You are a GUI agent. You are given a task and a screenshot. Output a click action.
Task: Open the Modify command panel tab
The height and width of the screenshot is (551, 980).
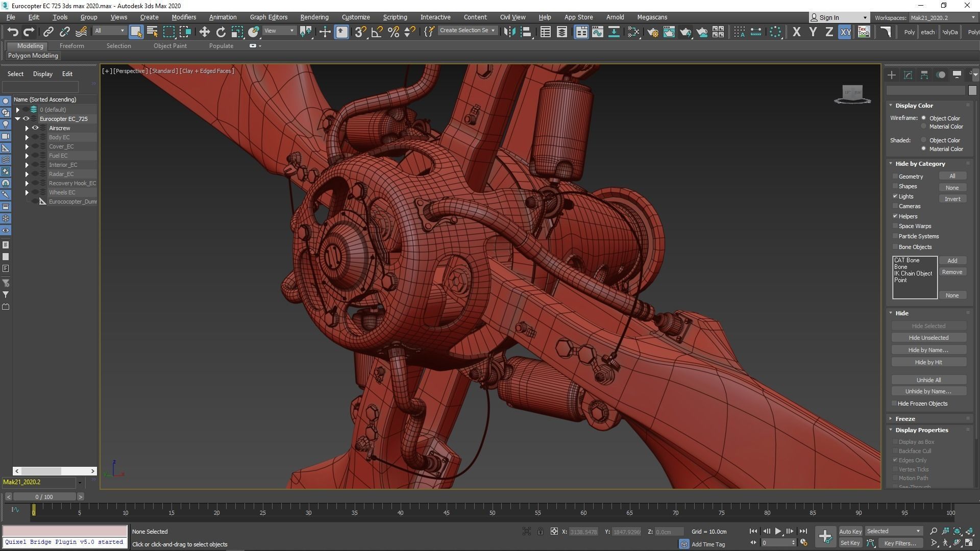tap(908, 75)
